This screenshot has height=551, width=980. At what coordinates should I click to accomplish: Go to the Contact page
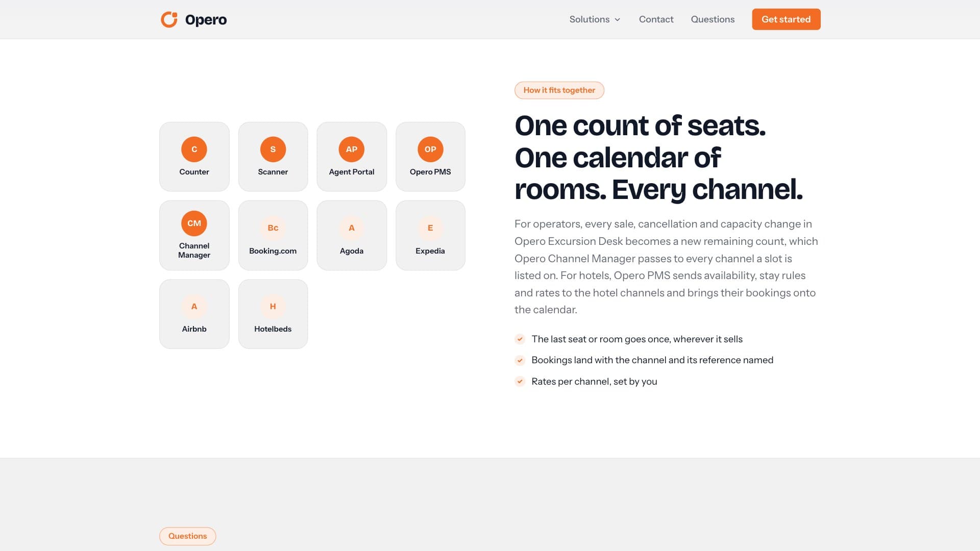(x=656, y=19)
